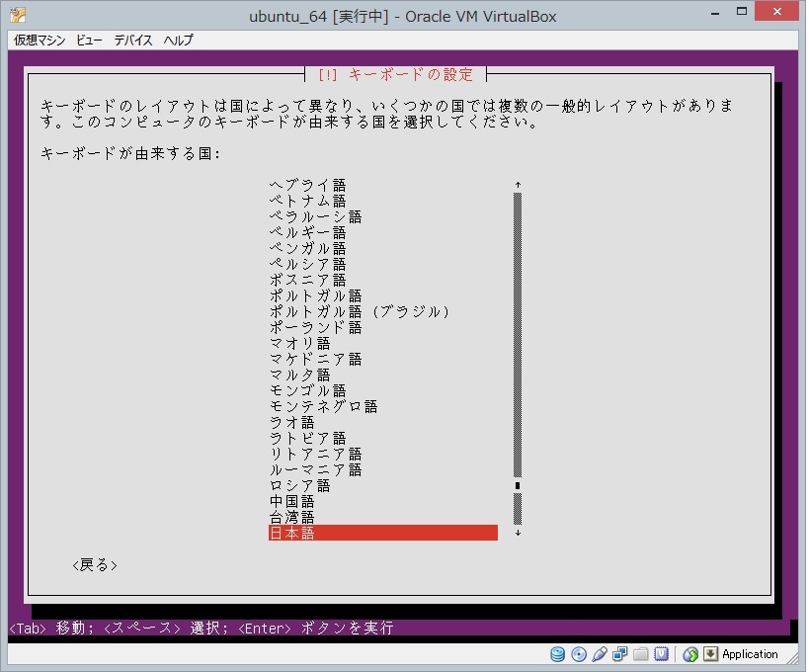Click the hard disk activity icon
809x672 pixels.
[x=558, y=654]
